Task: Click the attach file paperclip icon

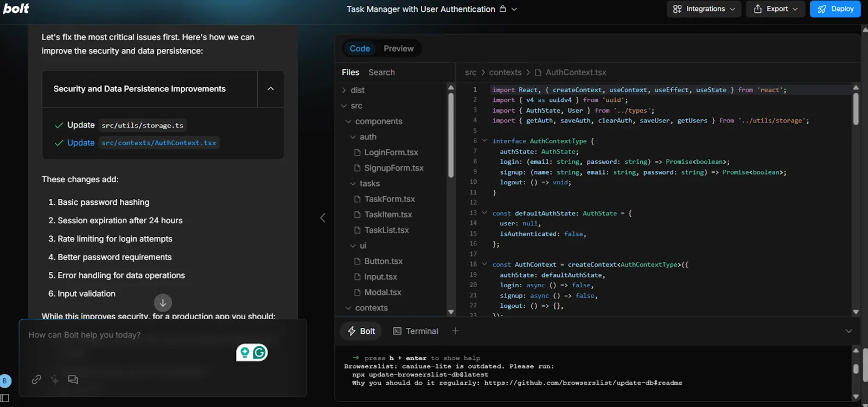Action: (36, 379)
